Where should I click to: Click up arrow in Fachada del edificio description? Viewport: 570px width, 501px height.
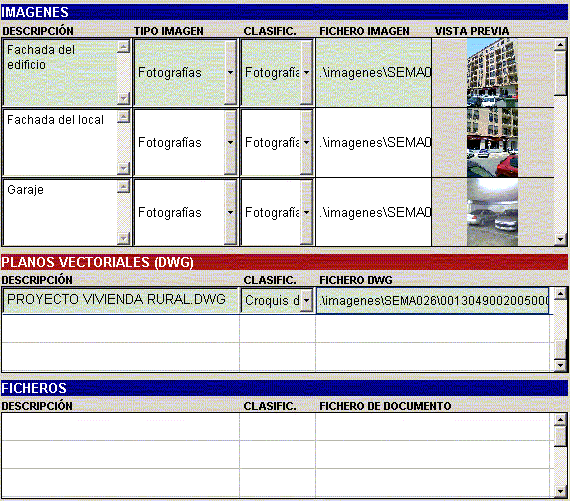pos(124,47)
